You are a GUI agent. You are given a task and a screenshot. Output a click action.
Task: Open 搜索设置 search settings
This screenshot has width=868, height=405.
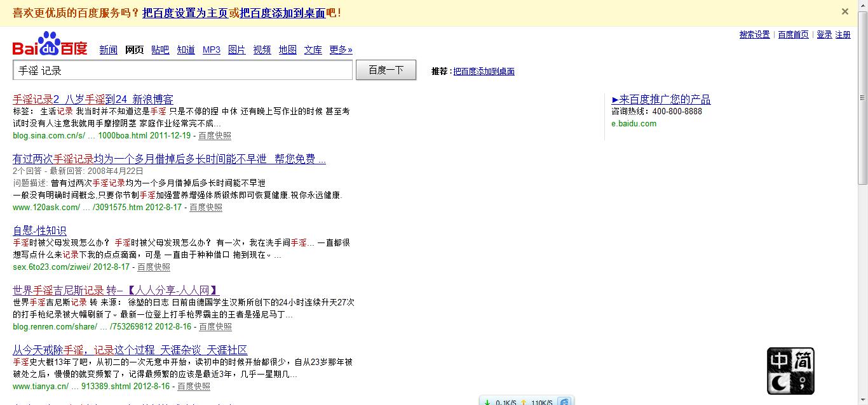pos(754,35)
